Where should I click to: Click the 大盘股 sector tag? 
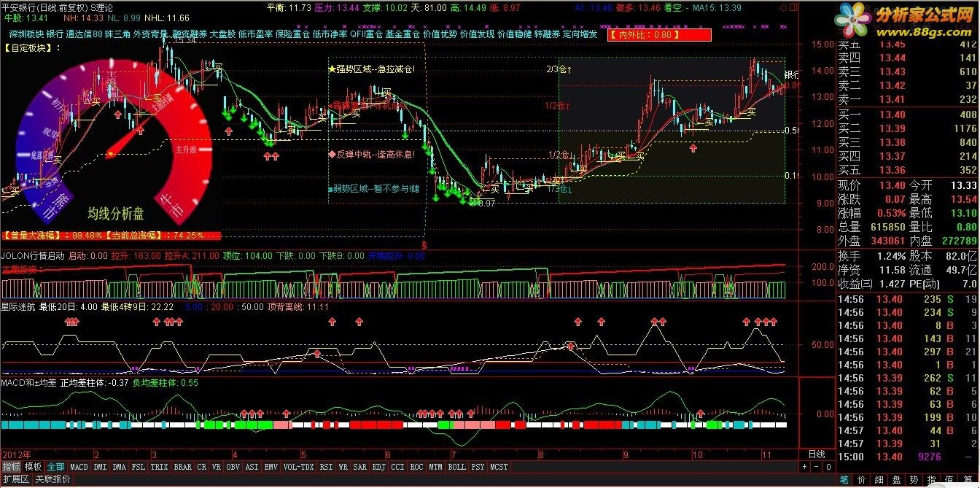(x=222, y=34)
